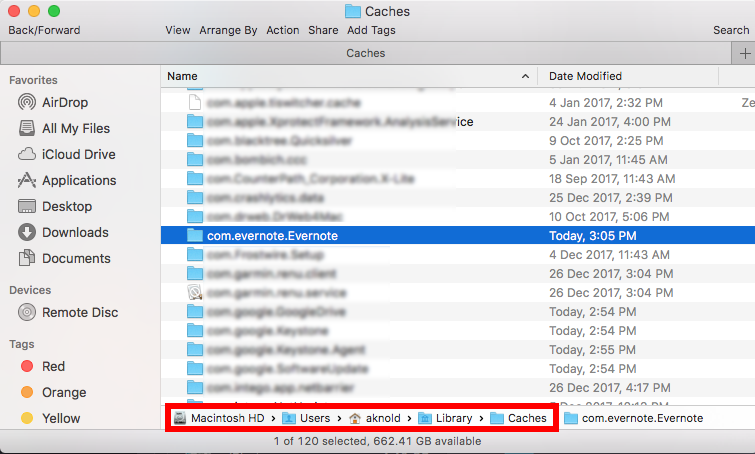Open All My Files sidebar label
The image size is (755, 454).
pos(76,129)
